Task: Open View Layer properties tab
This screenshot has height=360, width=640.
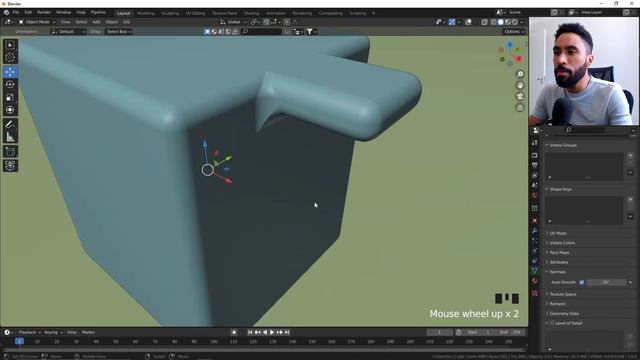Action: [x=535, y=175]
